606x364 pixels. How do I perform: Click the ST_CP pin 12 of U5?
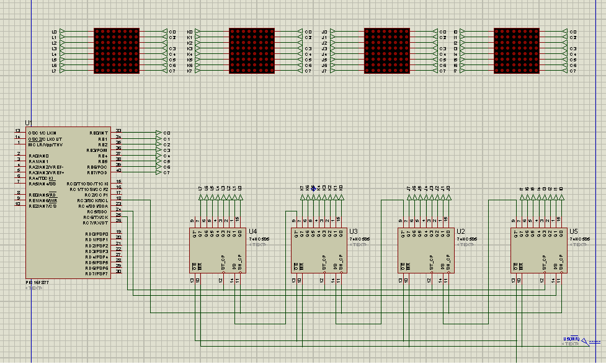544,278
